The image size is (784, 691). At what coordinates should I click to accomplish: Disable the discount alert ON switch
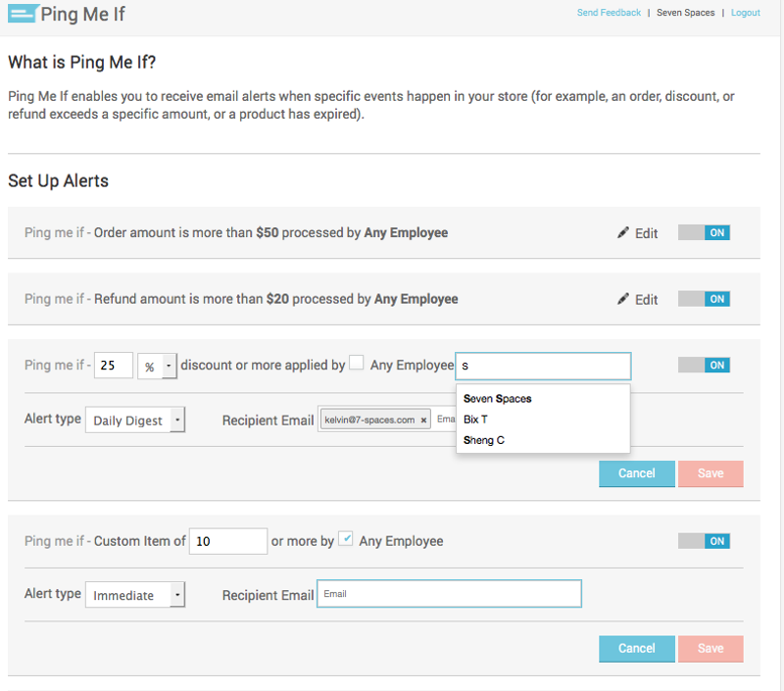(x=704, y=365)
